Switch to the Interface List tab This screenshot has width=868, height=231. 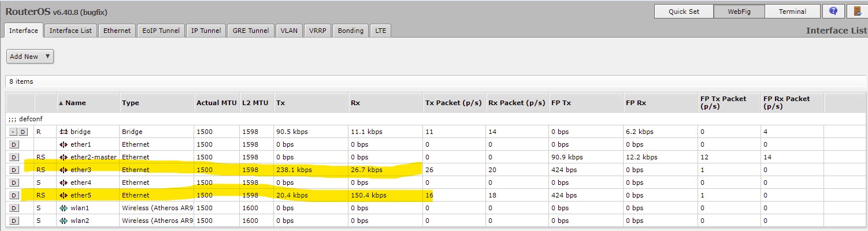pos(71,31)
